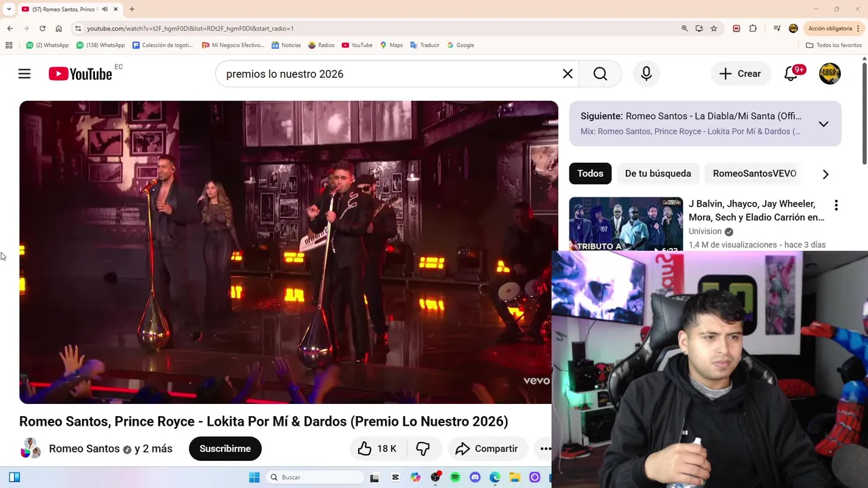Open the Colección de logoti... bookmark
The width and height of the screenshot is (868, 488).
(x=163, y=45)
